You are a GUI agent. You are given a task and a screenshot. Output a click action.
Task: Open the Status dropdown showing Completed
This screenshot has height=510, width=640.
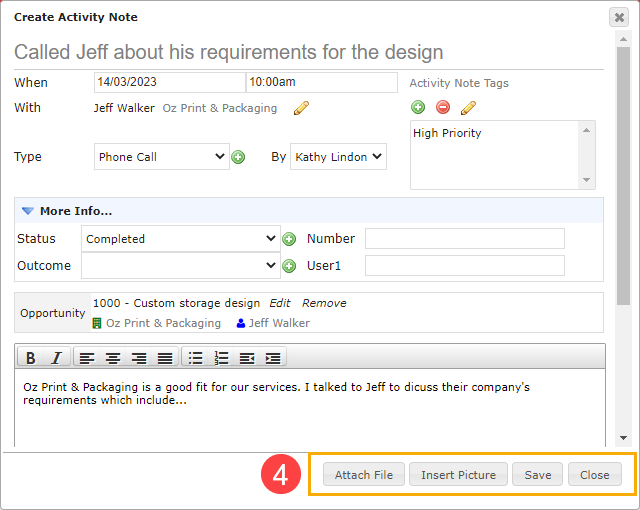(181, 239)
